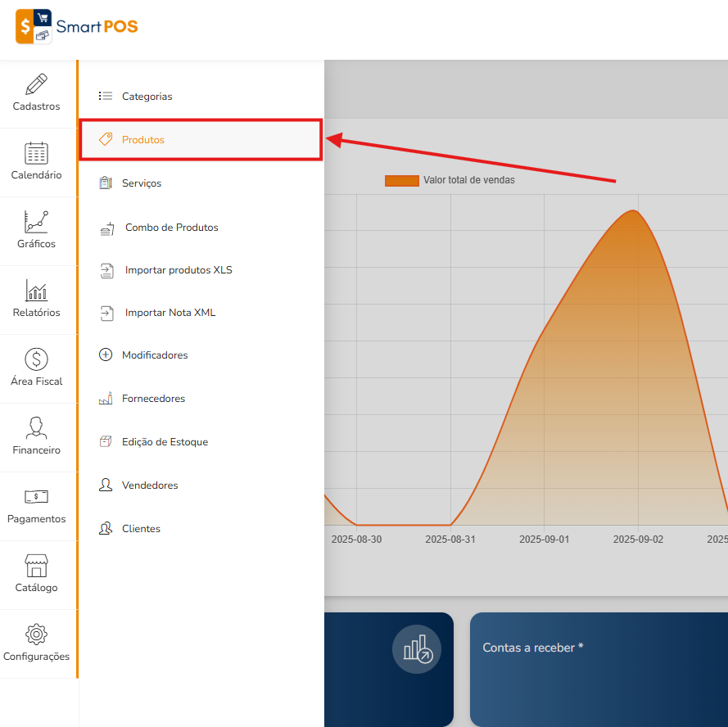This screenshot has width=728, height=727.
Task: Go to Modificadores
Action: pyautogui.click(x=201, y=354)
